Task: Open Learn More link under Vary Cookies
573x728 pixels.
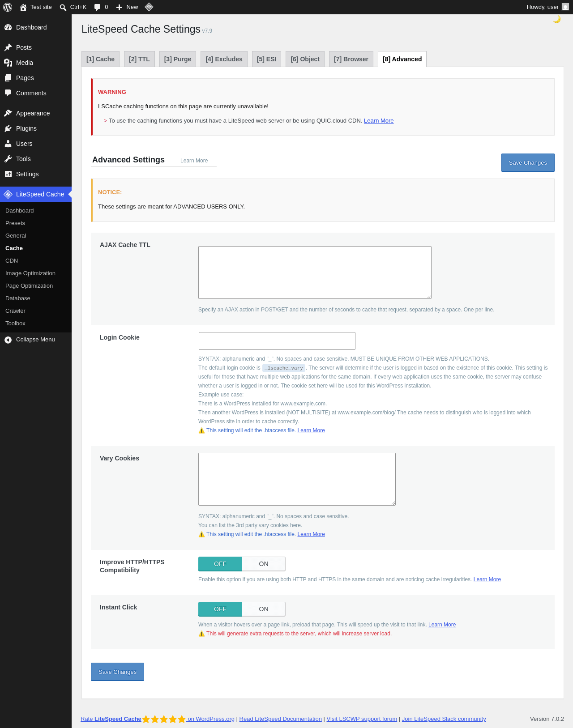Action: (311, 534)
